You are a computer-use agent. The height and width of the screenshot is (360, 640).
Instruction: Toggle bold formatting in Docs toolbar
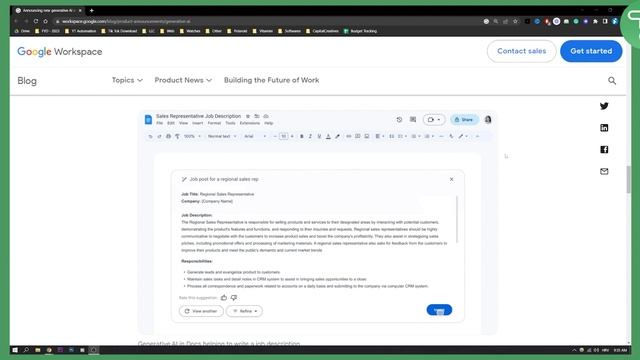coord(302,136)
